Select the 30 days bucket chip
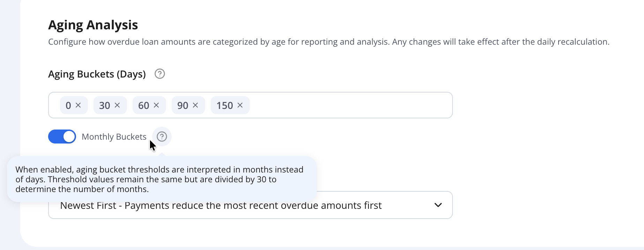644x250 pixels. click(x=105, y=105)
